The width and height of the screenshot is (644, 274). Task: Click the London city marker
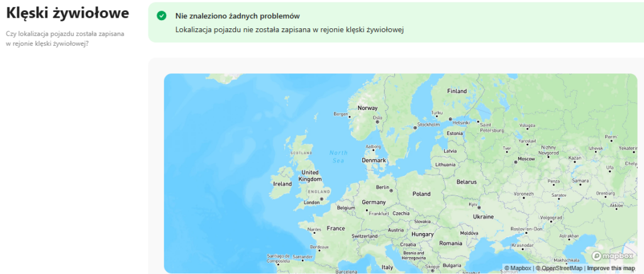pos(321,199)
